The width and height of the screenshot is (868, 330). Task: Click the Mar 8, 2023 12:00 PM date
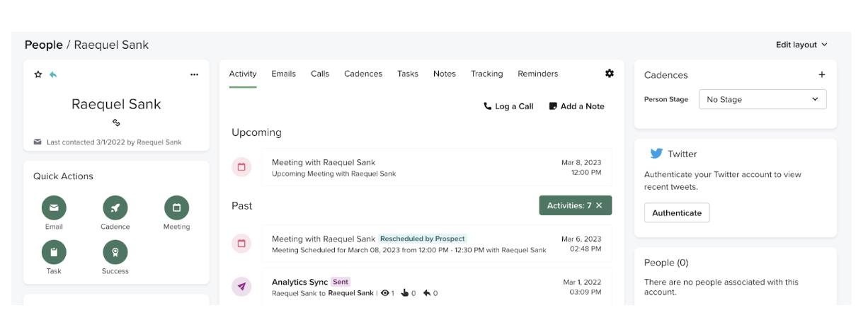pos(581,167)
